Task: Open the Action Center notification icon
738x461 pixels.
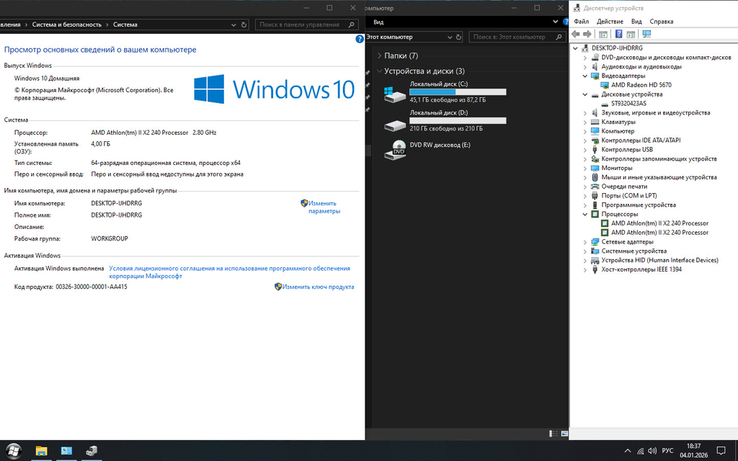Action: pyautogui.click(x=721, y=451)
